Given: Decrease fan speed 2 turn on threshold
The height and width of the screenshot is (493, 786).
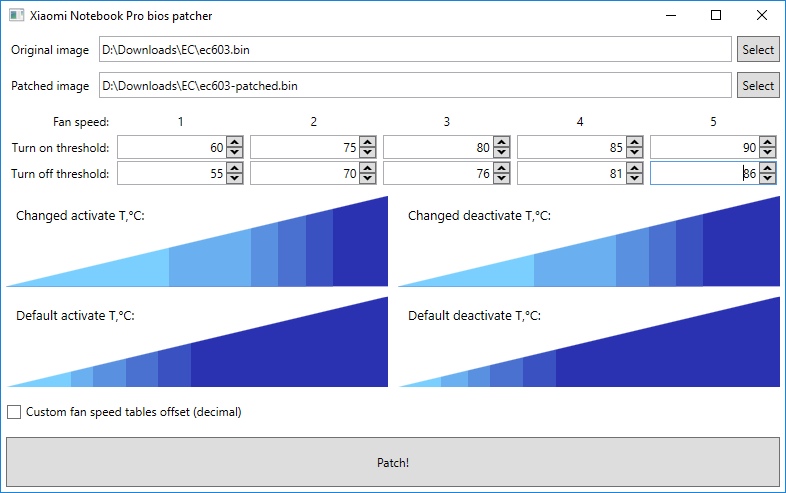Looking at the screenshot, I should (x=368, y=152).
